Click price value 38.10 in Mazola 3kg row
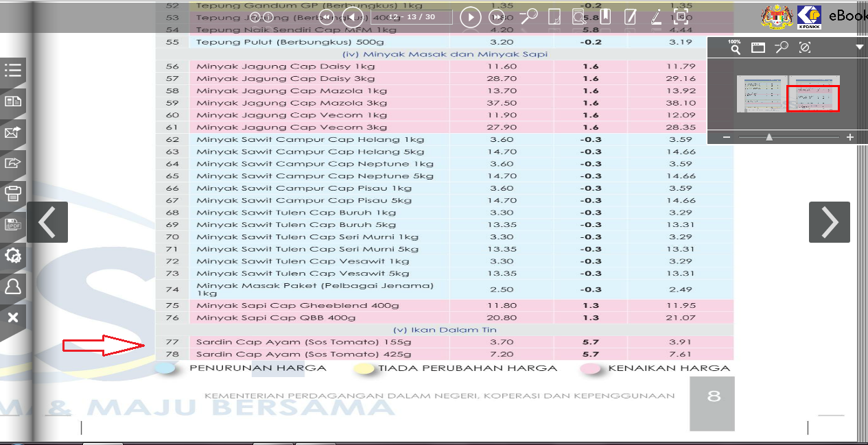Image resolution: width=868 pixels, height=445 pixels. pos(681,103)
